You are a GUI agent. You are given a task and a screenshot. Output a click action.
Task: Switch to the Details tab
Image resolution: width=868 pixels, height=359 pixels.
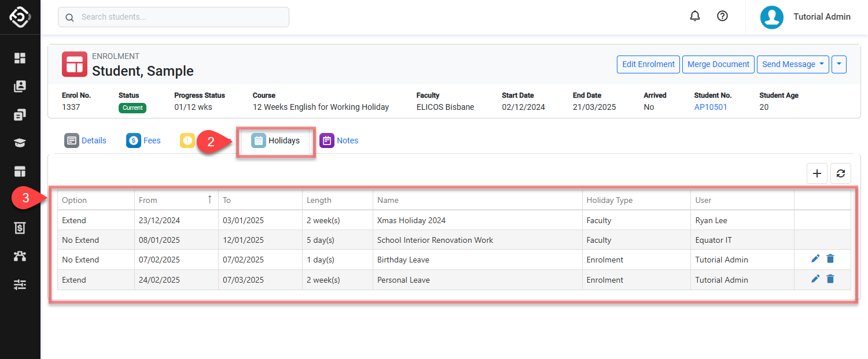[x=86, y=140]
